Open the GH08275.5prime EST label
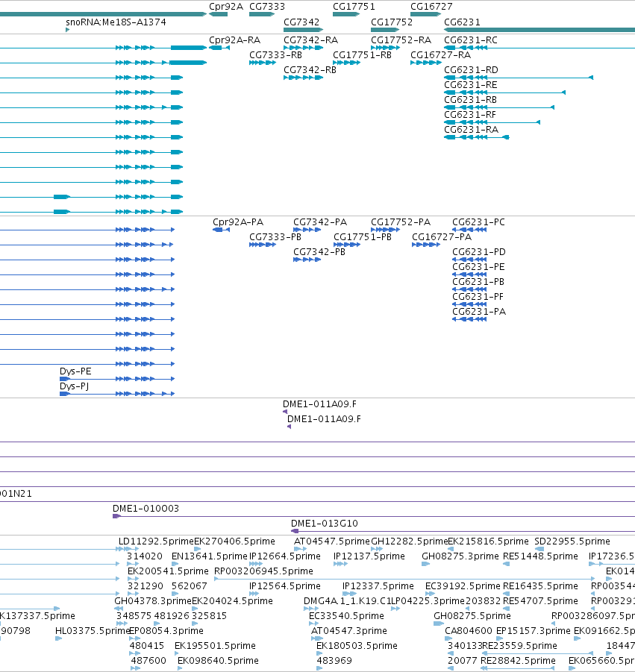The width and height of the screenshot is (635, 672). pos(472,616)
